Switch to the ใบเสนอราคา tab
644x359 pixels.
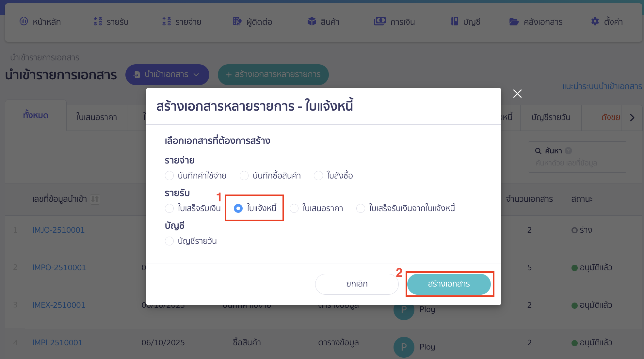click(x=97, y=117)
